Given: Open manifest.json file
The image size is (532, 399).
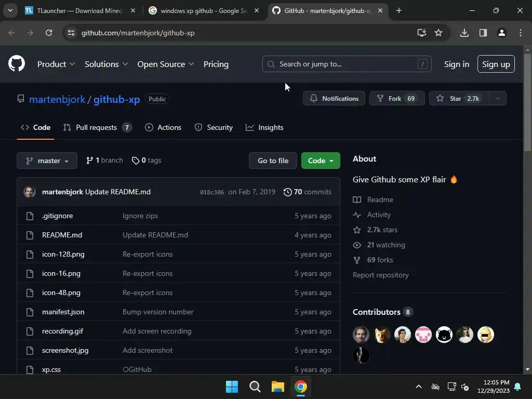Looking at the screenshot, I should 63,312.
